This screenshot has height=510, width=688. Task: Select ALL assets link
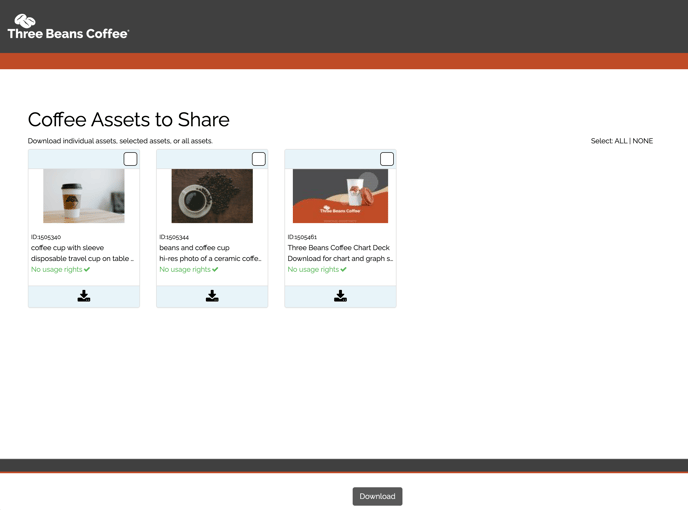(621, 141)
